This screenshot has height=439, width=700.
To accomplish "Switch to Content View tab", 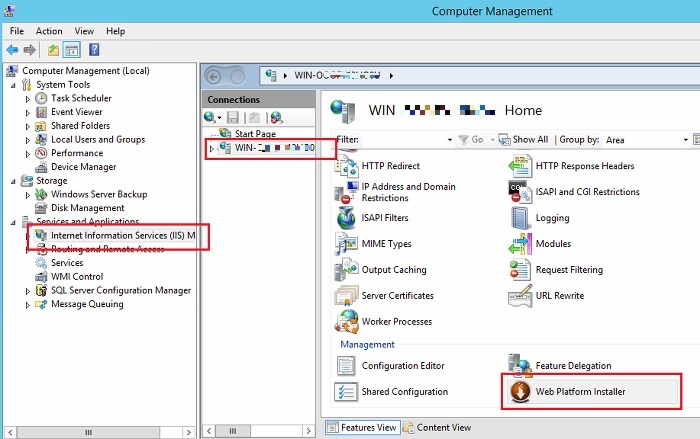I will point(438,428).
